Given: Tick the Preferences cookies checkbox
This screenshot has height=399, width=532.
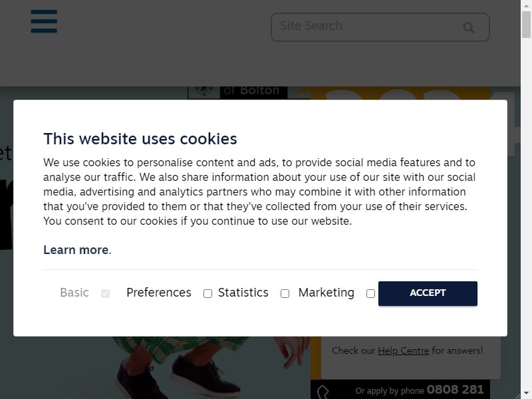Looking at the screenshot, I should [x=207, y=293].
